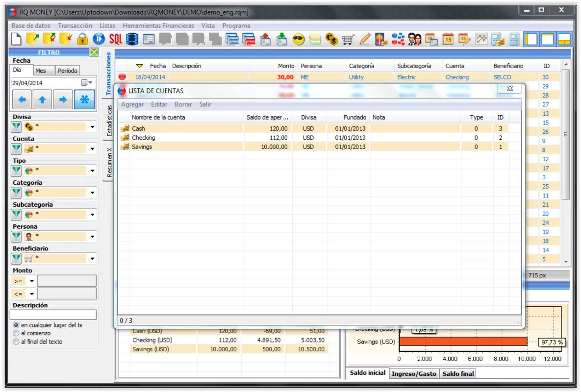The image size is (581, 392).
Task: Click the red upward arrow form icon
Action: [265, 39]
